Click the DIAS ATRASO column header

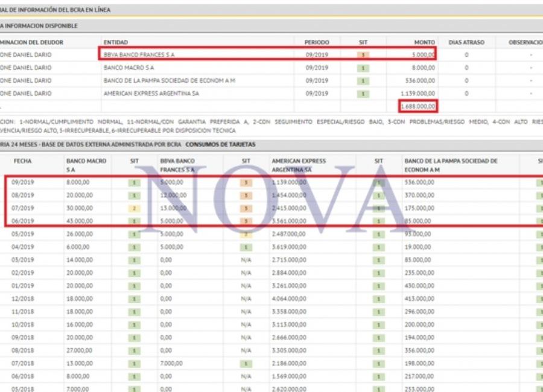pyautogui.click(x=466, y=42)
